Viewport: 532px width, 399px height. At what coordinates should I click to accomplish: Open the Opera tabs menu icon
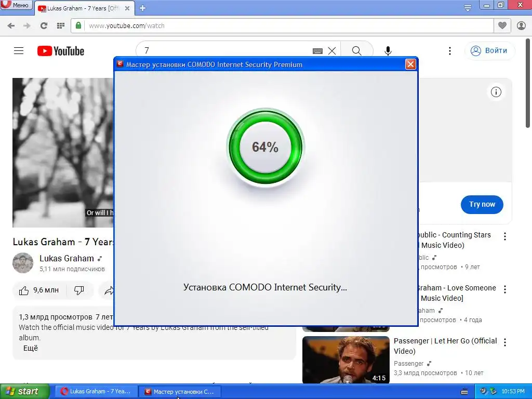click(x=468, y=8)
